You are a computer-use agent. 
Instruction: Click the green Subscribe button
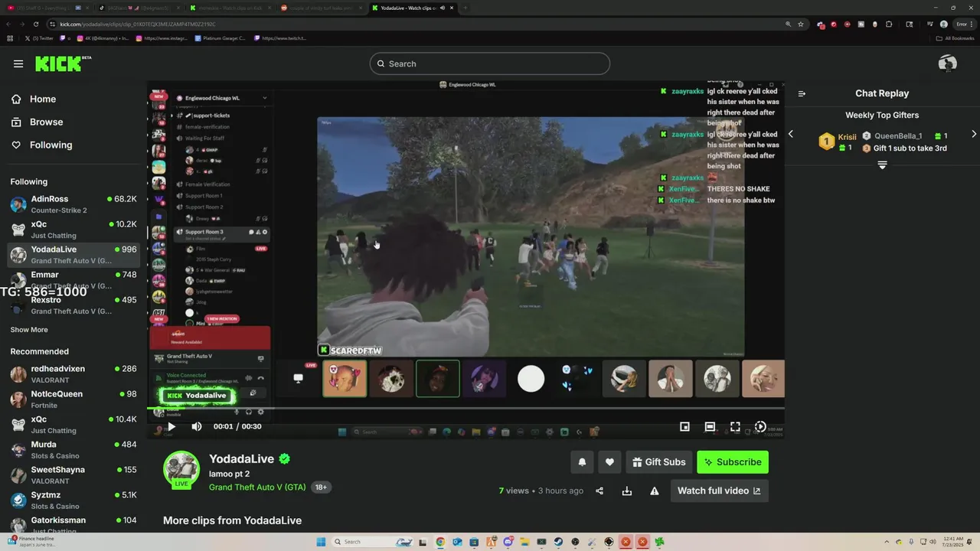(733, 462)
